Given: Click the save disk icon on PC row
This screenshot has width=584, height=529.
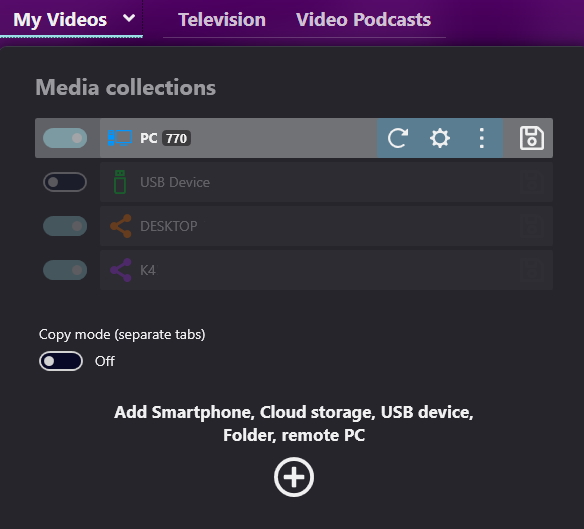Looking at the screenshot, I should [531, 138].
